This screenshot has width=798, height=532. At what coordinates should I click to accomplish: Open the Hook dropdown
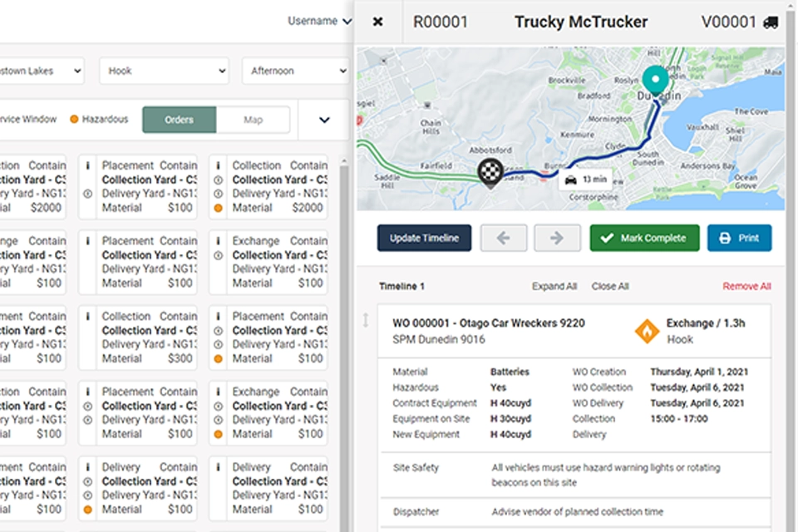pyautogui.click(x=164, y=71)
